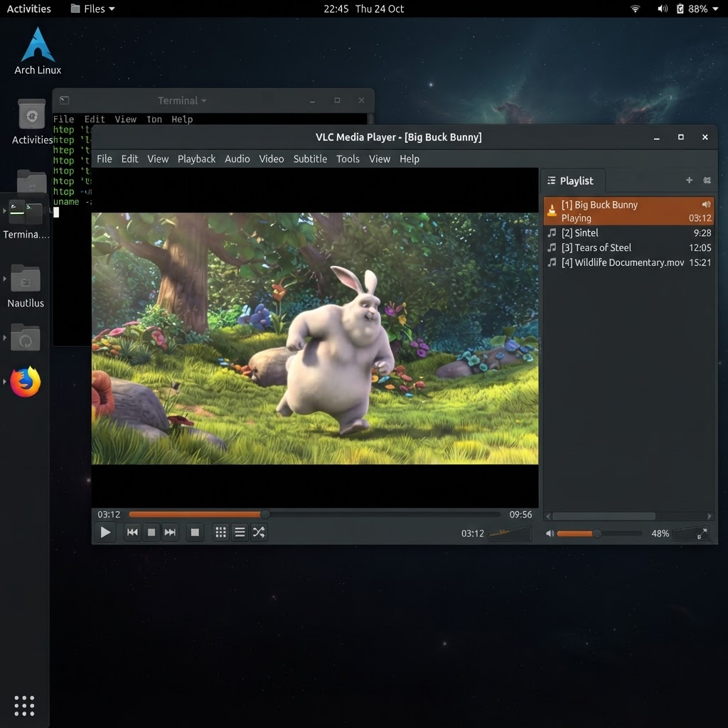Screen dimensions: 728x728
Task: Click the Terminal window's title bar icon
Action: 64,100
